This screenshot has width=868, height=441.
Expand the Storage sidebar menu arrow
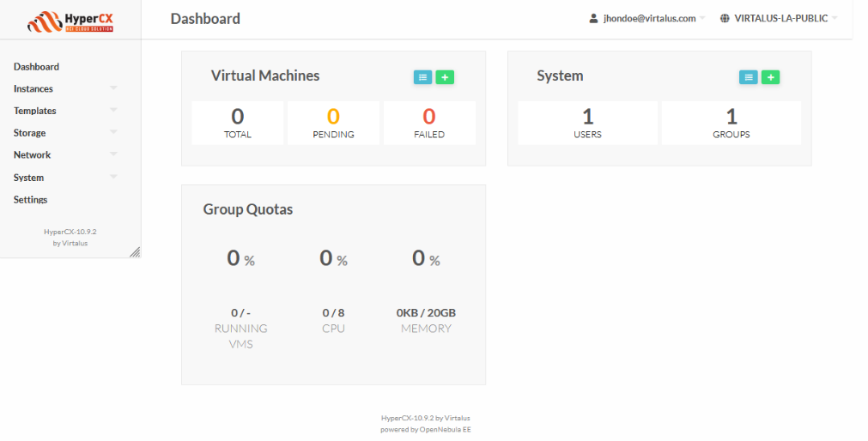tap(113, 133)
